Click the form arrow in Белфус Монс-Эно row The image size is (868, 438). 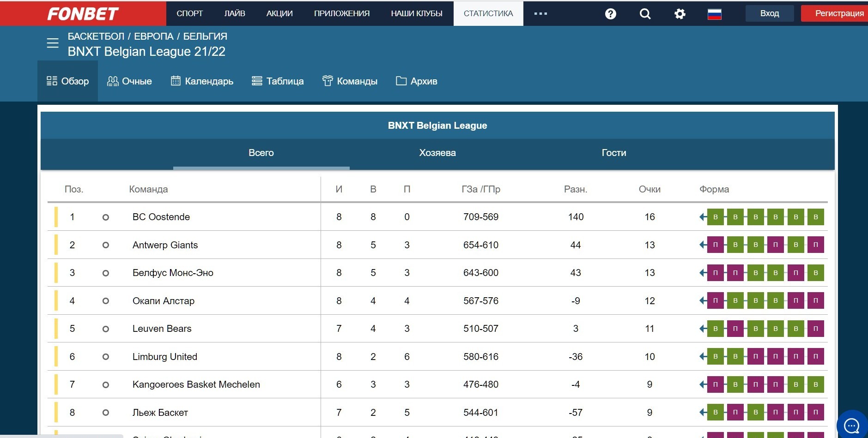(x=703, y=273)
